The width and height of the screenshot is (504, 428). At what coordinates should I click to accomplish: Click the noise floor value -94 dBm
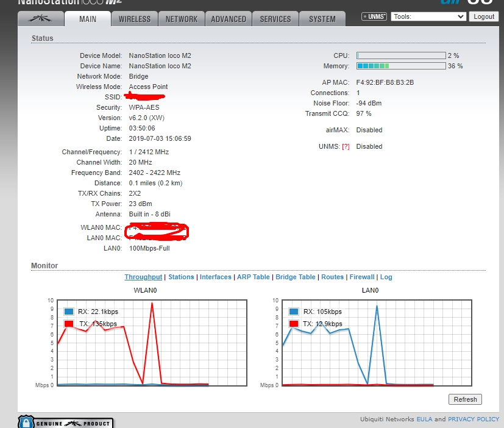(x=369, y=103)
